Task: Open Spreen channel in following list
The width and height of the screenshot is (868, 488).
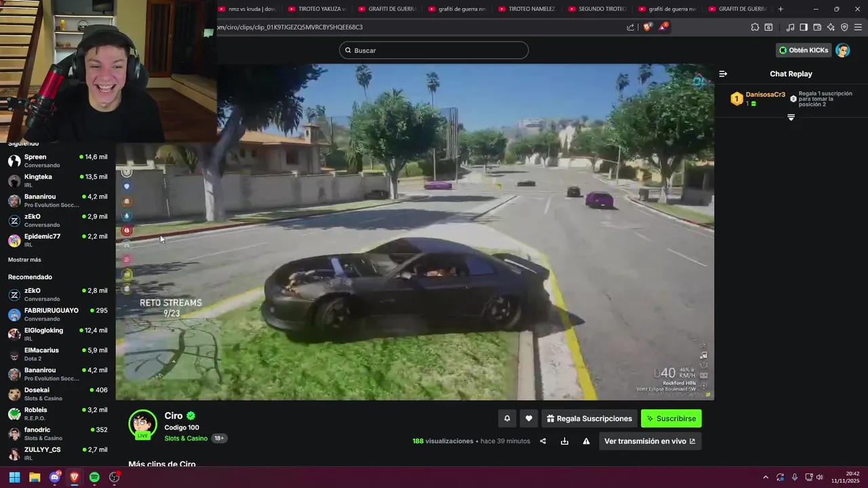Action: [58, 161]
